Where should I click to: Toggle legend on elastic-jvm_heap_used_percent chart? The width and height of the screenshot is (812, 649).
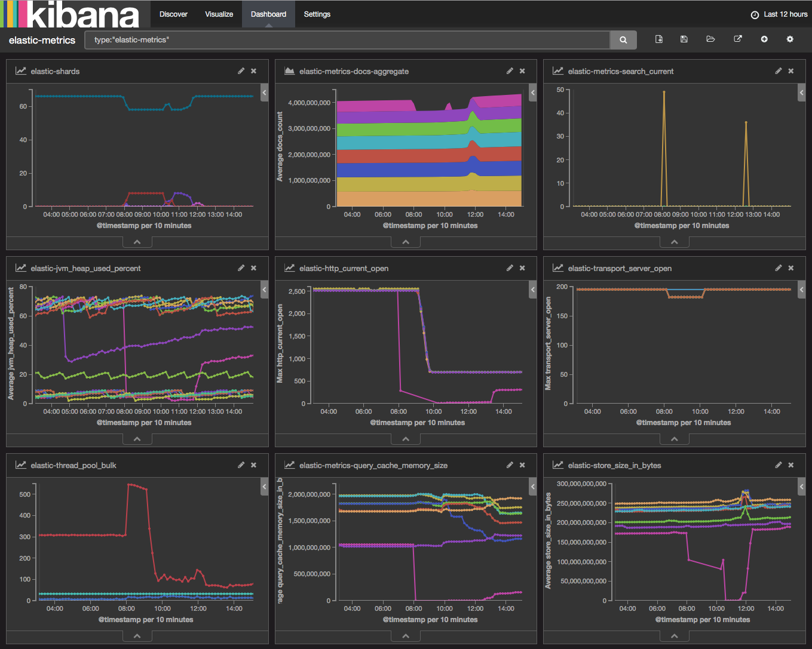pyautogui.click(x=265, y=290)
